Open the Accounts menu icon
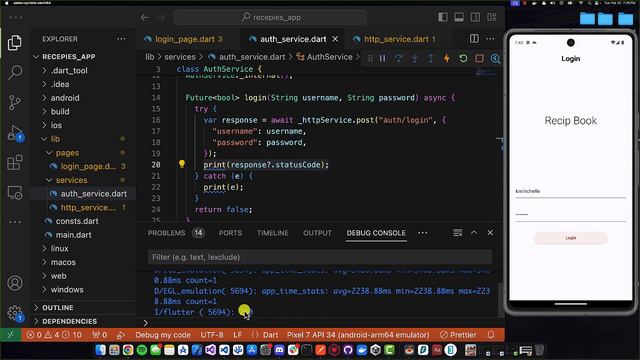The height and width of the screenshot is (360, 640). point(15,283)
